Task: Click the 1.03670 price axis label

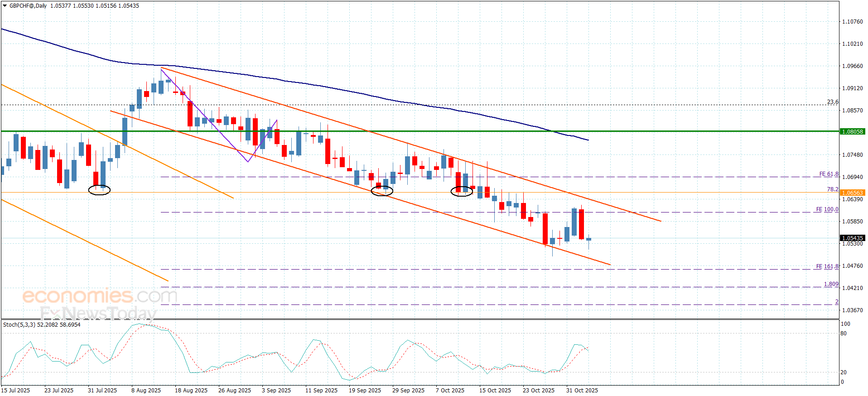Action: coord(852,310)
